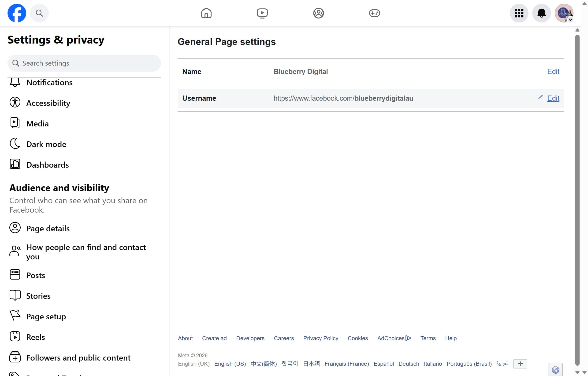Screen dimensions: 588x376
Task: Switch language to Deutsch
Action: [x=409, y=364]
